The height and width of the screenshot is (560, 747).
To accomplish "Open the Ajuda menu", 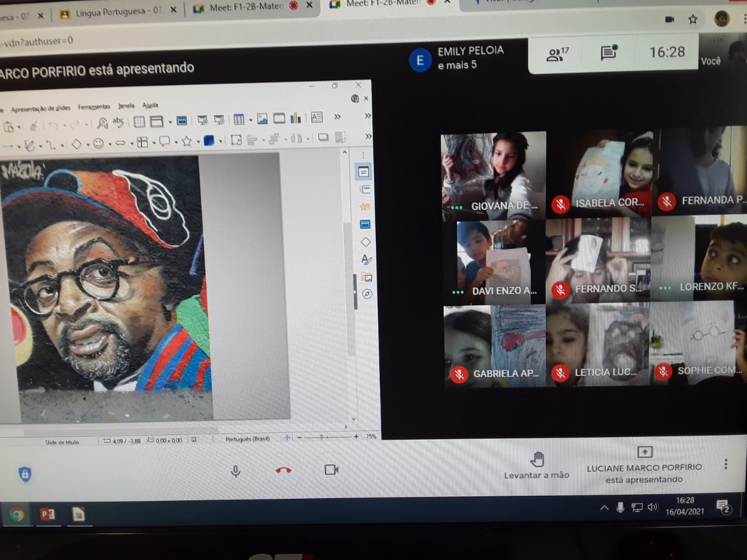I will tap(150, 105).
